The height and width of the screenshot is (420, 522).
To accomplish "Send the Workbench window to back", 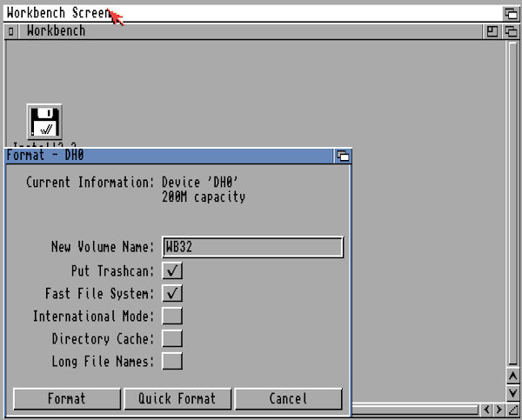I will pyautogui.click(x=511, y=31).
